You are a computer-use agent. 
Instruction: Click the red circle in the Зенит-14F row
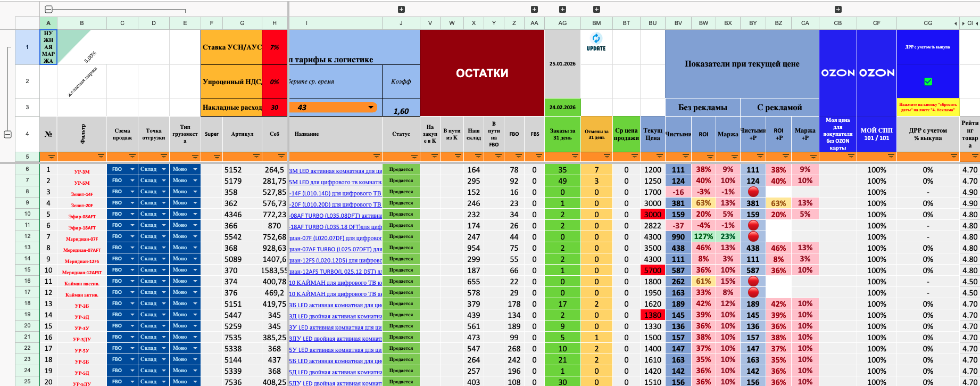[x=753, y=192]
